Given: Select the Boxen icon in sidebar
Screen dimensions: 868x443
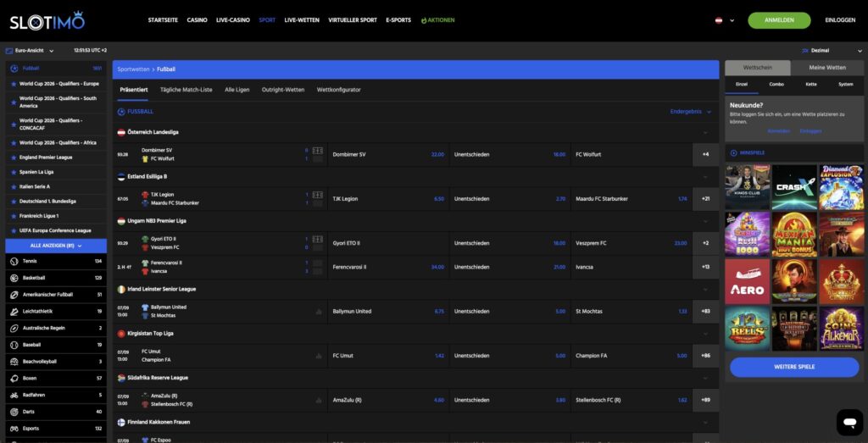Looking at the screenshot, I should (x=14, y=379).
